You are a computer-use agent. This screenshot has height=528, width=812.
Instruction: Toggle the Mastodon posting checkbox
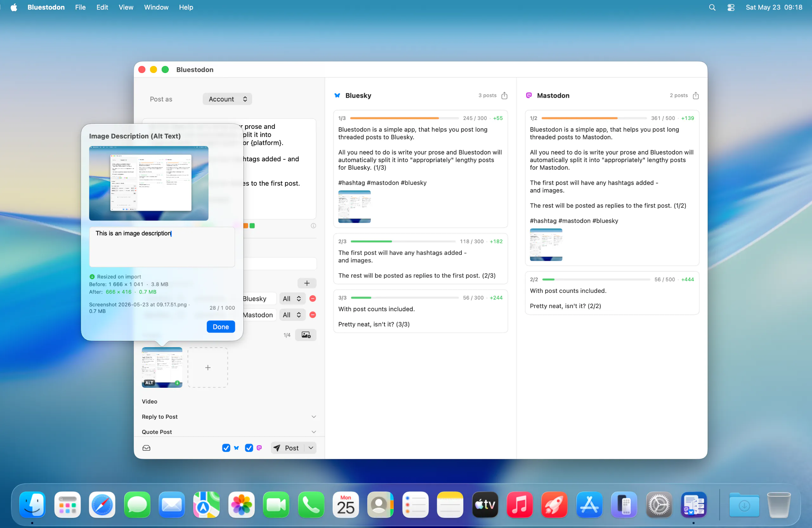(x=249, y=448)
